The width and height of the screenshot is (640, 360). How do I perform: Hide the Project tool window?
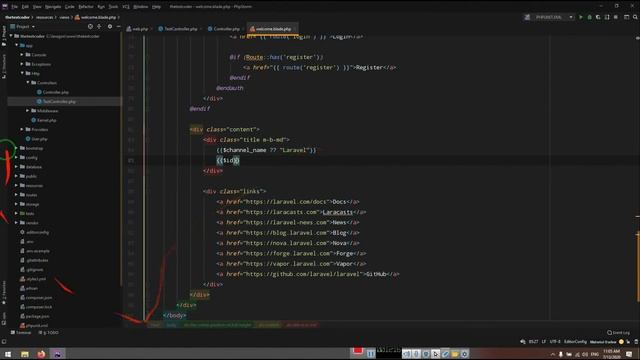tap(118, 27)
